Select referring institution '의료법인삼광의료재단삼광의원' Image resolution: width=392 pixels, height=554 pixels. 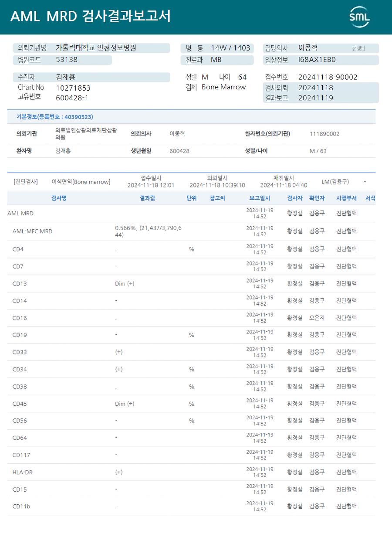[86, 134]
